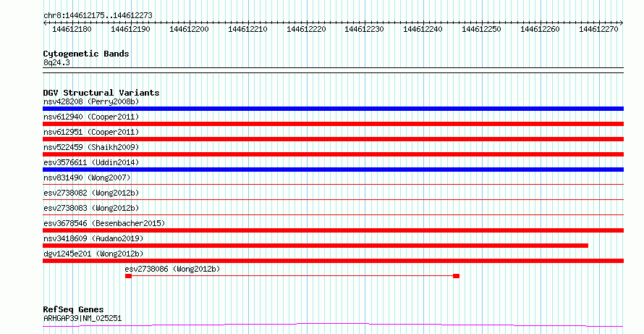644x334 pixels.
Task: Click the DGV Structural Variants track heading
Action: pyautogui.click(x=101, y=93)
